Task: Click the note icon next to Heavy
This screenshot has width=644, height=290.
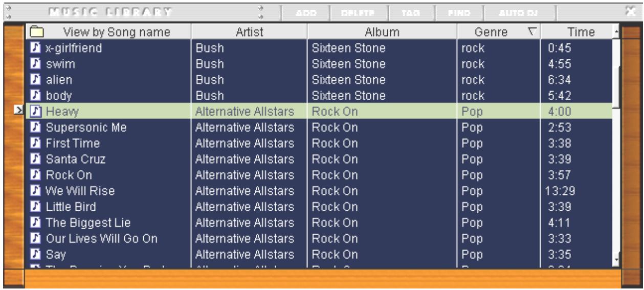Action: (35, 110)
